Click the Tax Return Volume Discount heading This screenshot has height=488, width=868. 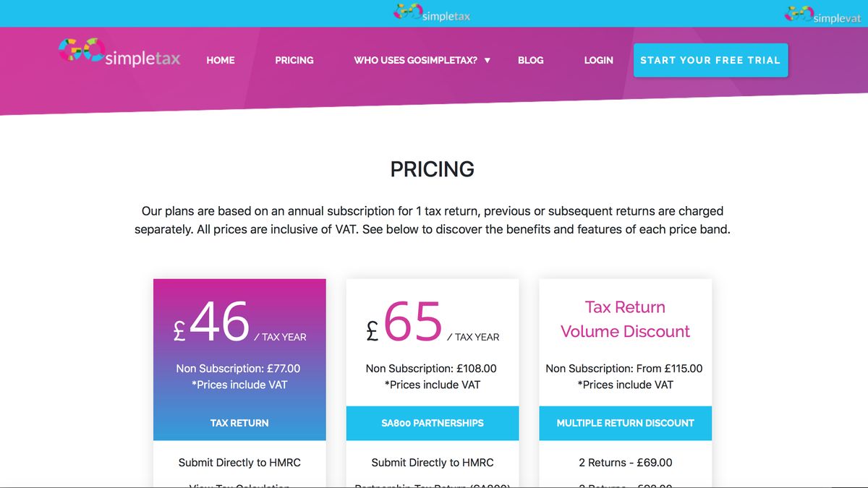click(625, 319)
